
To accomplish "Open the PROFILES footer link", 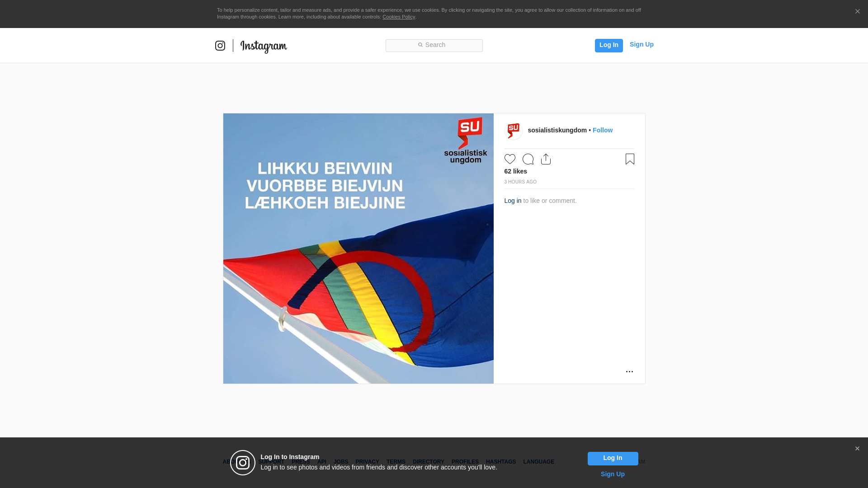I will (x=465, y=462).
